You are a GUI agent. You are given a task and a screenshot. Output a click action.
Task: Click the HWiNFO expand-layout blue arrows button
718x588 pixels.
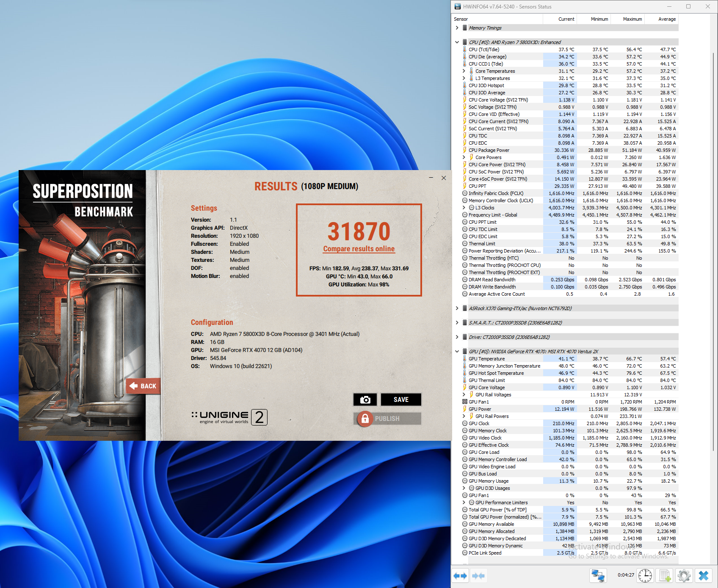(460, 576)
